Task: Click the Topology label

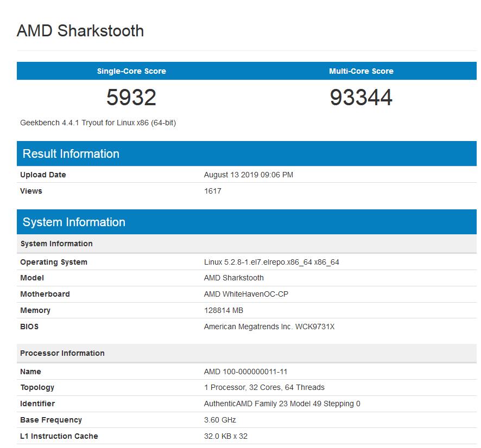Action: coord(37,388)
